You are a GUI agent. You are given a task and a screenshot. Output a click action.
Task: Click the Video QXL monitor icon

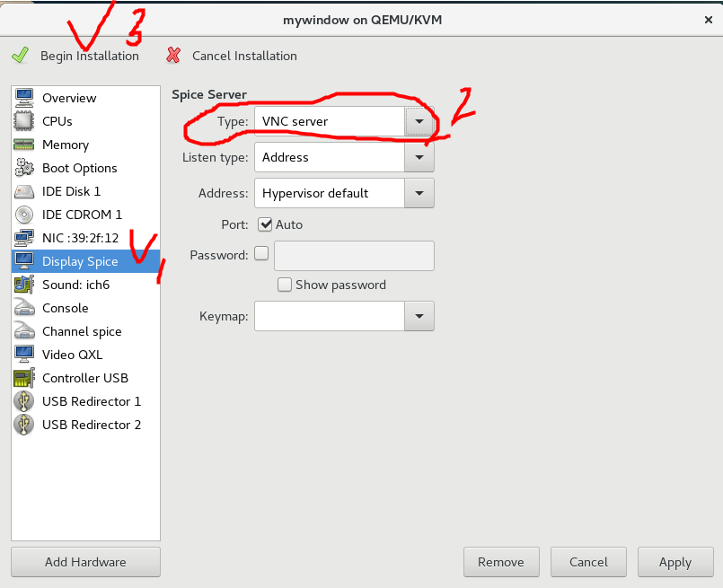coord(24,355)
